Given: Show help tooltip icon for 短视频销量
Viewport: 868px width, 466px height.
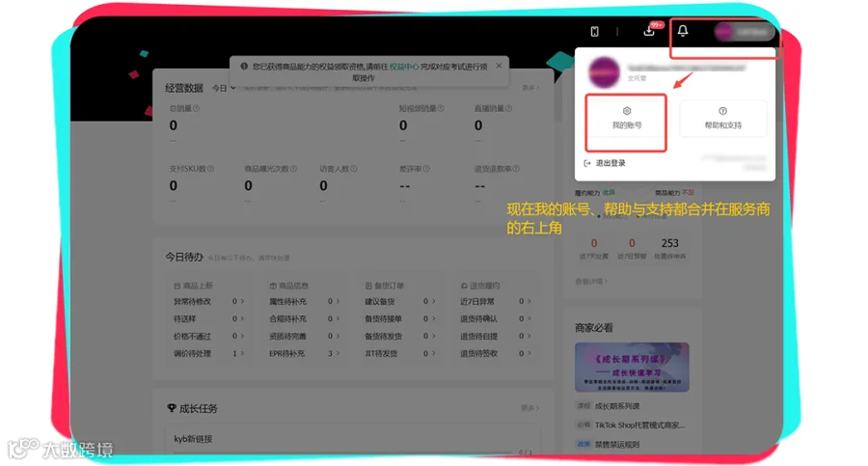Looking at the screenshot, I should (x=441, y=108).
